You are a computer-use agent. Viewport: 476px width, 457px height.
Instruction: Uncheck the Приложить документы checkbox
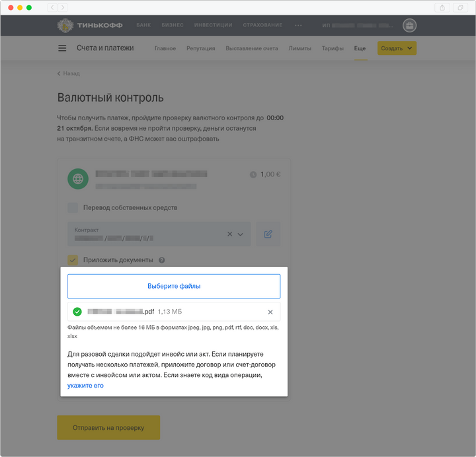pos(73,260)
